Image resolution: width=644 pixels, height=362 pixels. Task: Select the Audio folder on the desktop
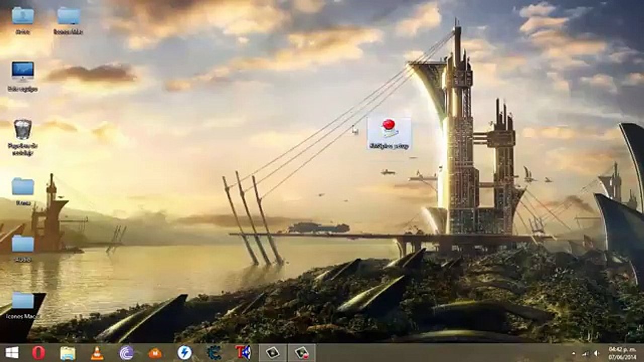tap(23, 248)
